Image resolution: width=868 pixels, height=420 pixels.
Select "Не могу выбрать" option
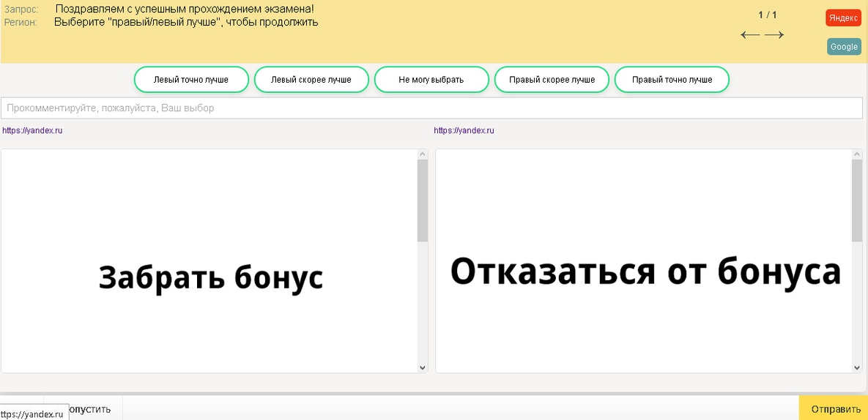coord(431,80)
